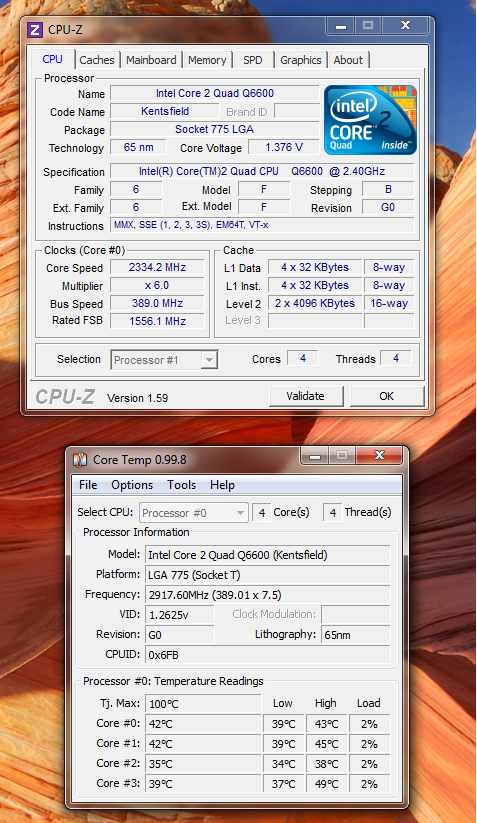Screen dimensions: 477x823
Task: Click the Package value Socket 775 LGA
Action: coord(215,129)
